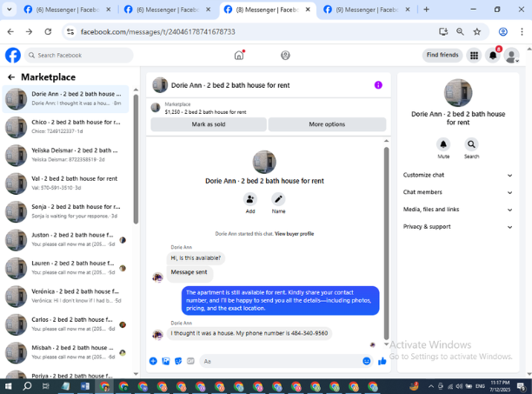Open the account profile avatar menu
This screenshot has width=532, height=394.
coord(512,55)
